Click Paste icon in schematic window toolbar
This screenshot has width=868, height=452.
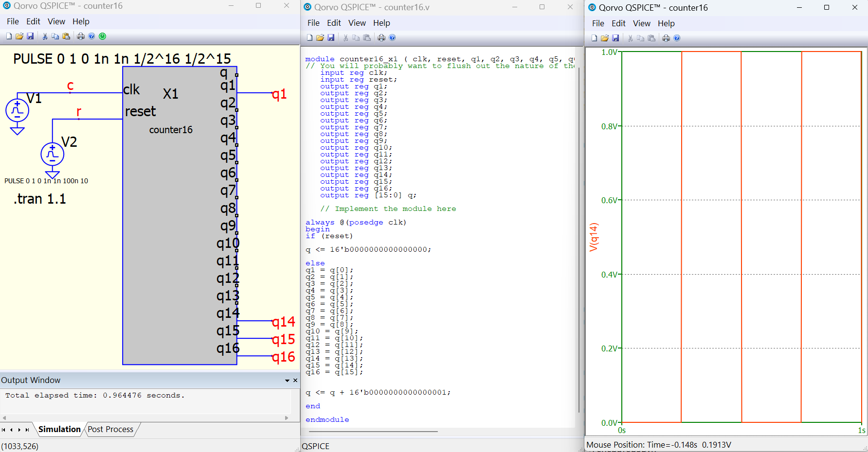coord(66,36)
